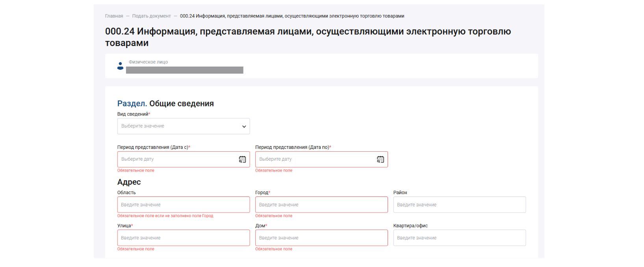Click into the Улица input field

point(184,238)
